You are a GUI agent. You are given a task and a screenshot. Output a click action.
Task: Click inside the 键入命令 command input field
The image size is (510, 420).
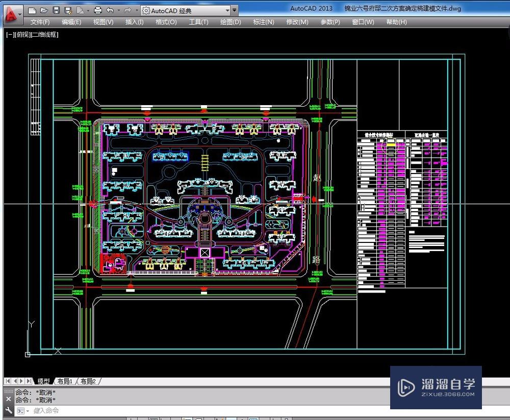point(61,411)
